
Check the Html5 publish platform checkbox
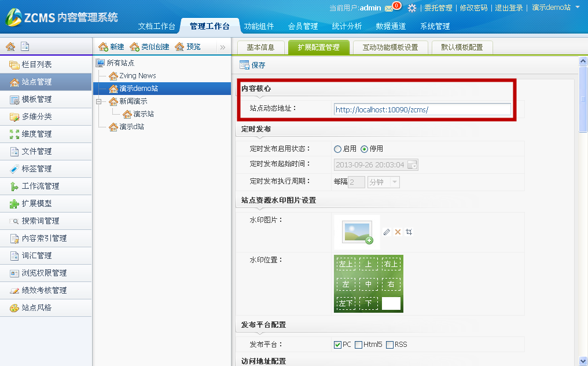359,345
